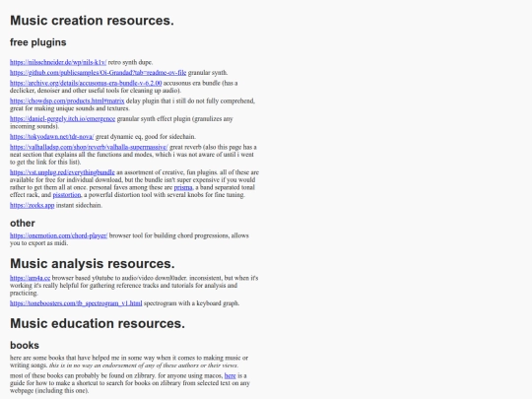The height and width of the screenshot is (399, 532).
Task: Click the 'other' subheading
Action: pyautogui.click(x=23, y=224)
